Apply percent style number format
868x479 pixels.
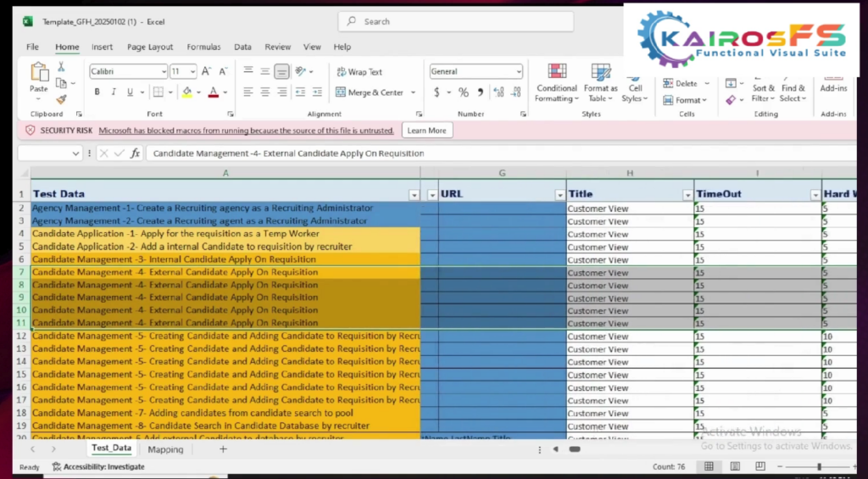click(x=464, y=92)
